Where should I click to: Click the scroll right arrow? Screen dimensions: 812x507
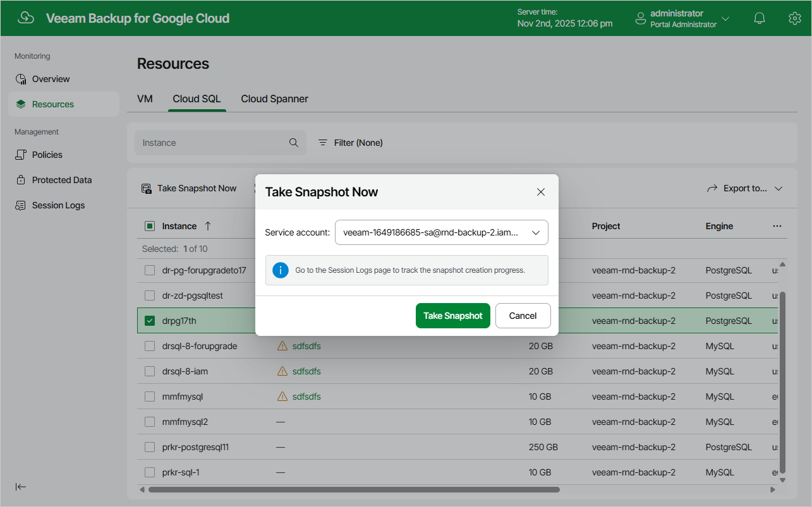[773, 489]
